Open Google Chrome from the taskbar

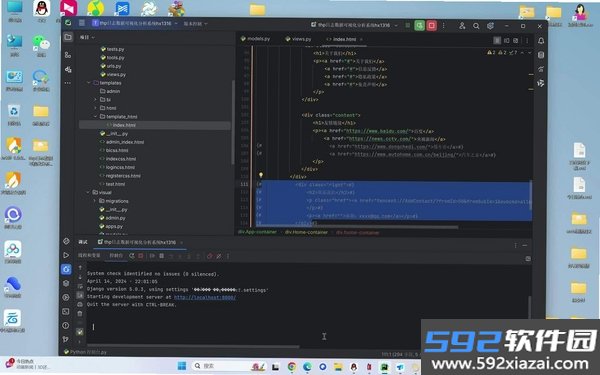292,367
